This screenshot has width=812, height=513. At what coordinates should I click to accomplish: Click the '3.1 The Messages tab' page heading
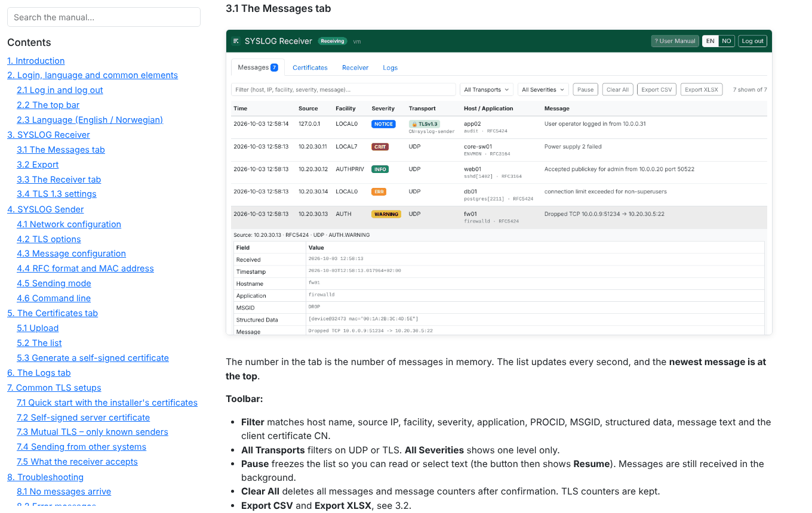tap(278, 8)
